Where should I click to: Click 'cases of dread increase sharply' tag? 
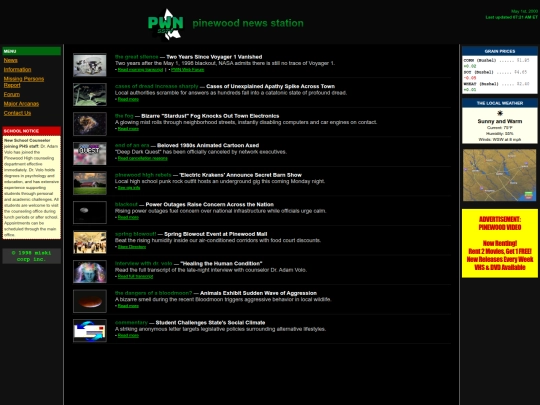coord(157,86)
